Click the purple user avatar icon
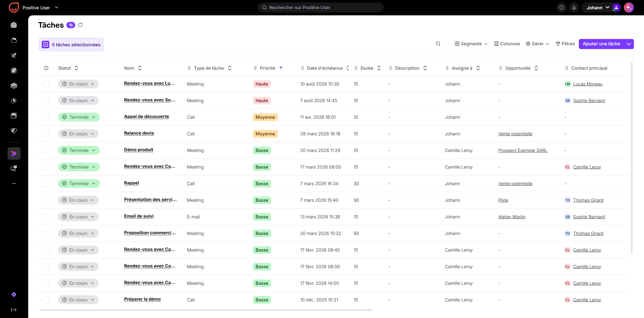 (616, 8)
